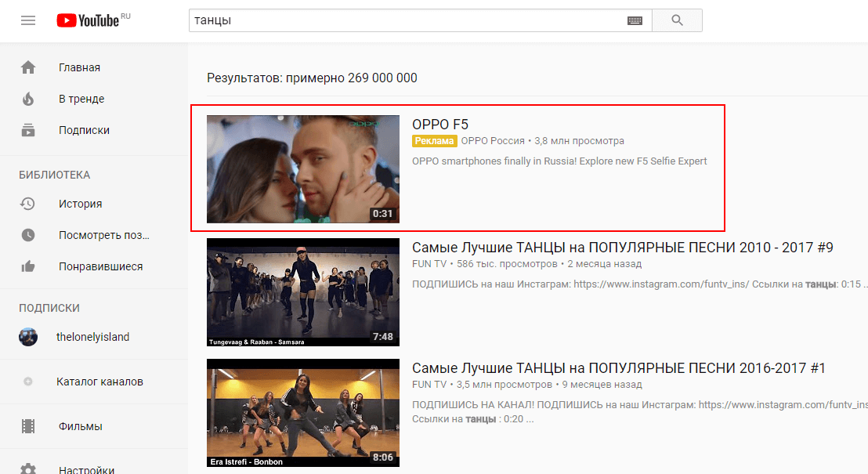Click the 2 месяца назад text
This screenshot has width=868, height=474.
pos(605,263)
